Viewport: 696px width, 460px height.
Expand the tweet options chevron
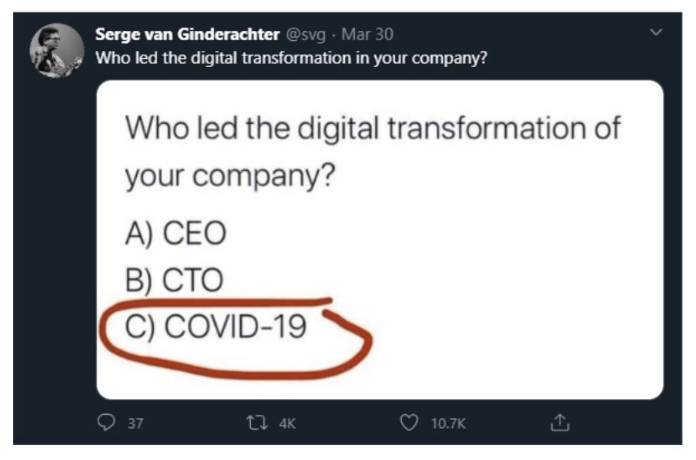click(x=656, y=32)
